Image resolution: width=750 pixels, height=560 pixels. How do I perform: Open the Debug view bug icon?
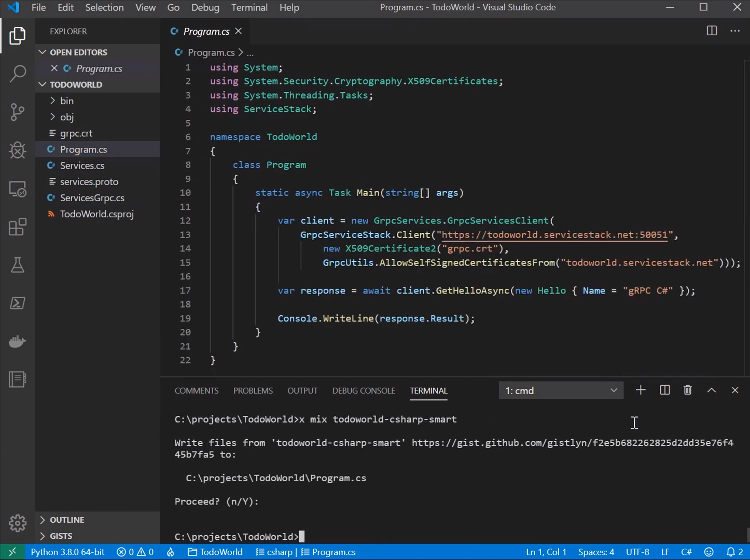pos(18,150)
